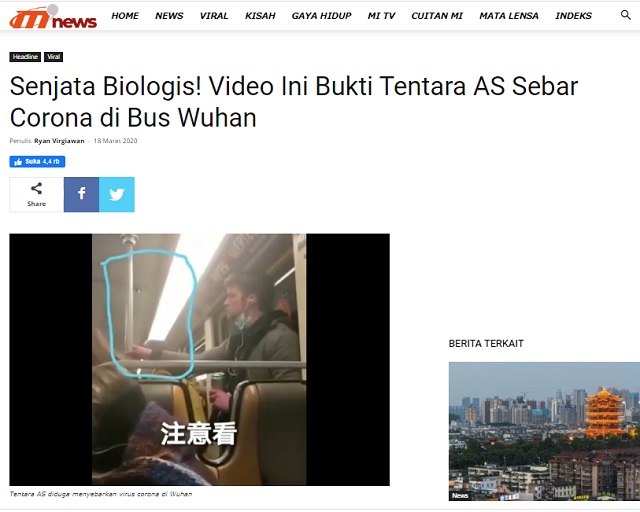Open the INDEKS page
This screenshot has height=512, width=640.
(573, 16)
